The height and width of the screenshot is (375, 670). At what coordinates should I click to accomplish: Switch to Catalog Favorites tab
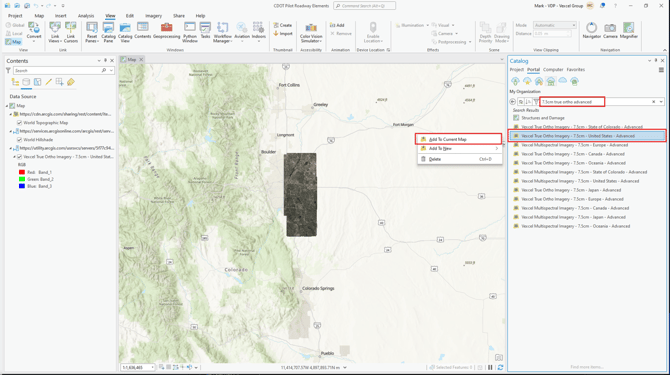click(576, 70)
